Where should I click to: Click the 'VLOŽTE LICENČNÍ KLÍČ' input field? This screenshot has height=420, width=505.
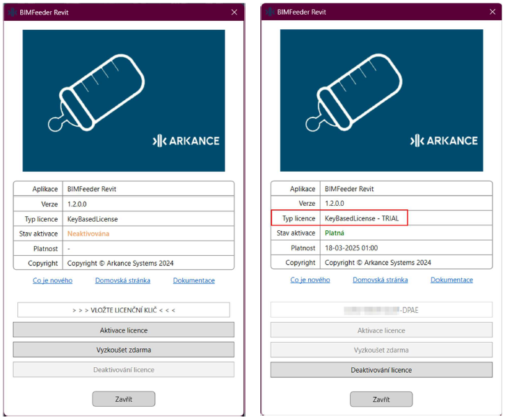point(124,310)
